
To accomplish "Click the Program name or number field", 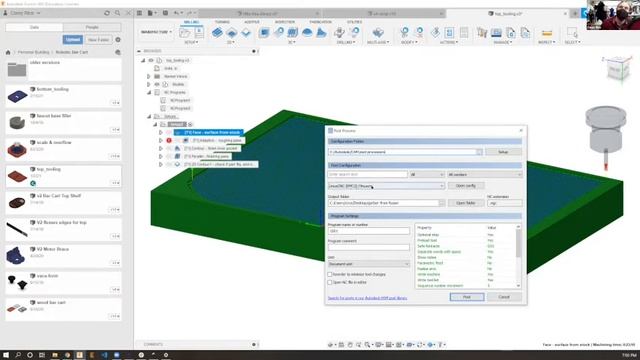I will [369, 231].
